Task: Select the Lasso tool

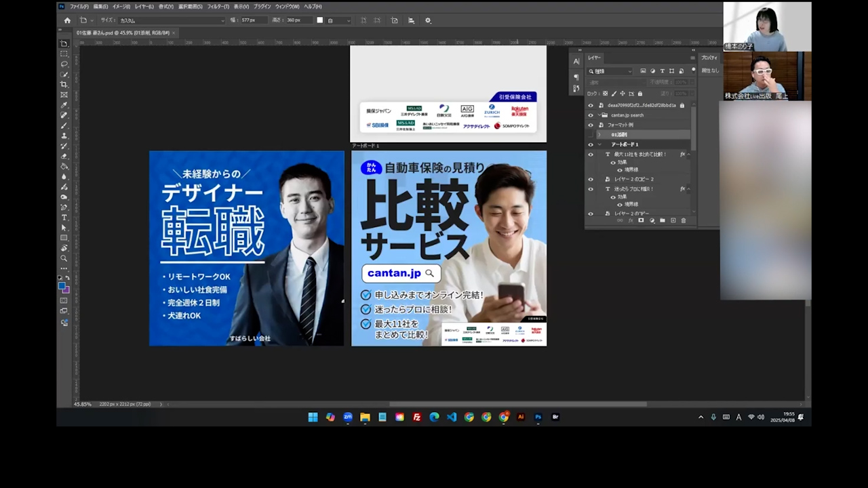Action: click(64, 64)
